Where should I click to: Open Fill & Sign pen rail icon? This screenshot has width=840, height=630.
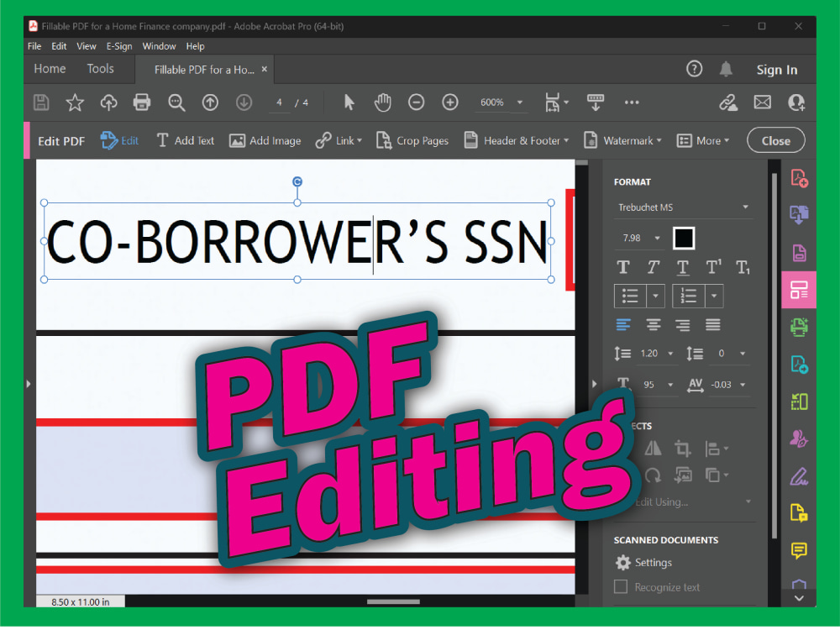[800, 476]
